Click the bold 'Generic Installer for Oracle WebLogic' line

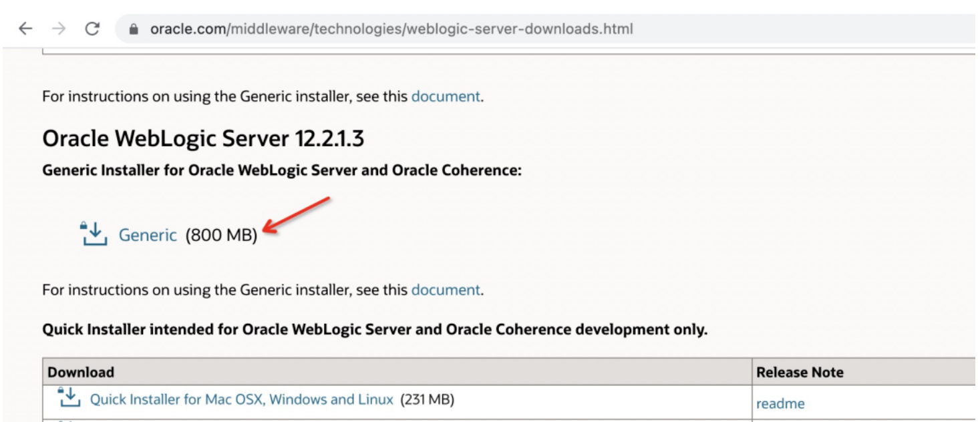click(281, 170)
